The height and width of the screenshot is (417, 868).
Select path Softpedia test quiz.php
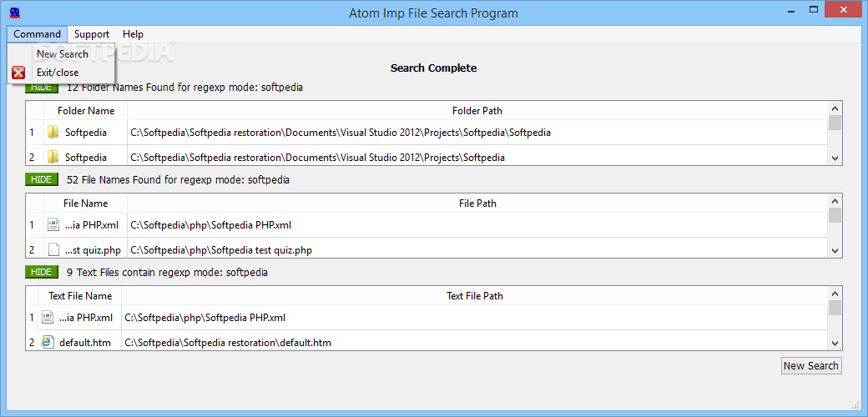(221, 250)
